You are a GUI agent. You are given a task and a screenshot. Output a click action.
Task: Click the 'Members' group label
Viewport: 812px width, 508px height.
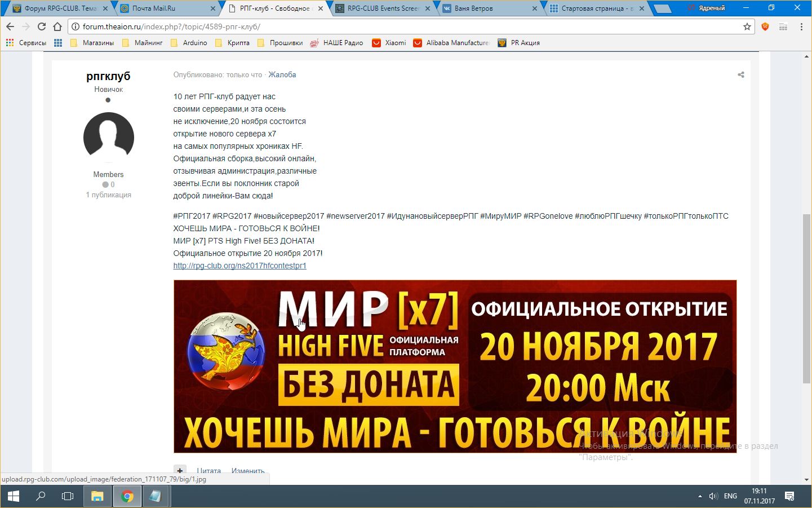(x=108, y=174)
